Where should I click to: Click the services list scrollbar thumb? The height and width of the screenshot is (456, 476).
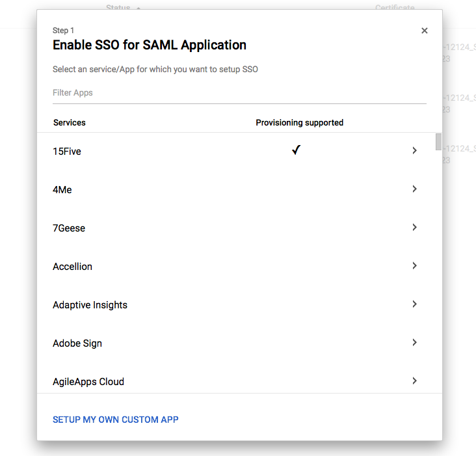438,141
